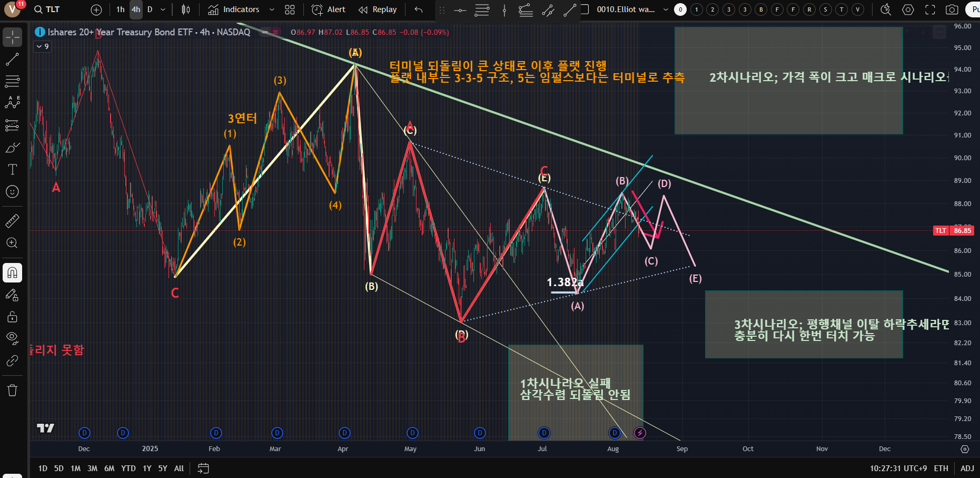Toggle Magnet mode
The height and width of the screenshot is (478, 980).
click(12, 272)
